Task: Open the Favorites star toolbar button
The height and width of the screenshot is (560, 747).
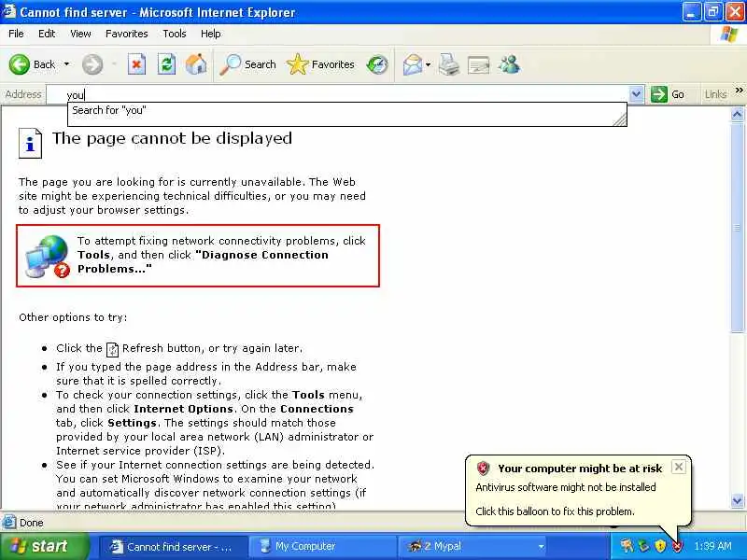Action: tap(321, 64)
